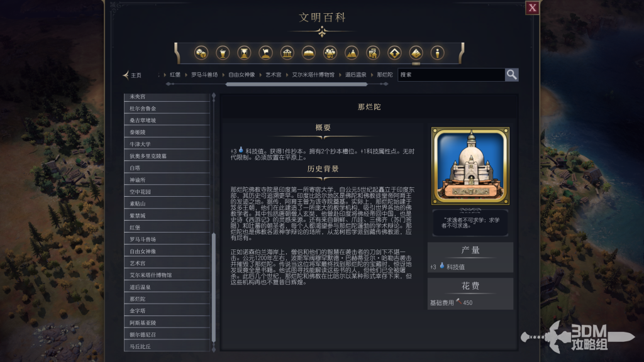Click the 那烂陀 wonder thumbnail image
Screen dimensions: 644x362
(470, 166)
